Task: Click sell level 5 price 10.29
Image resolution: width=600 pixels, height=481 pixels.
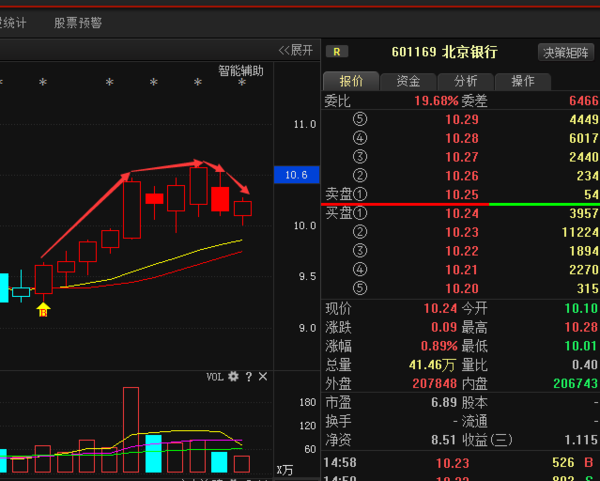Action: pyautogui.click(x=462, y=120)
